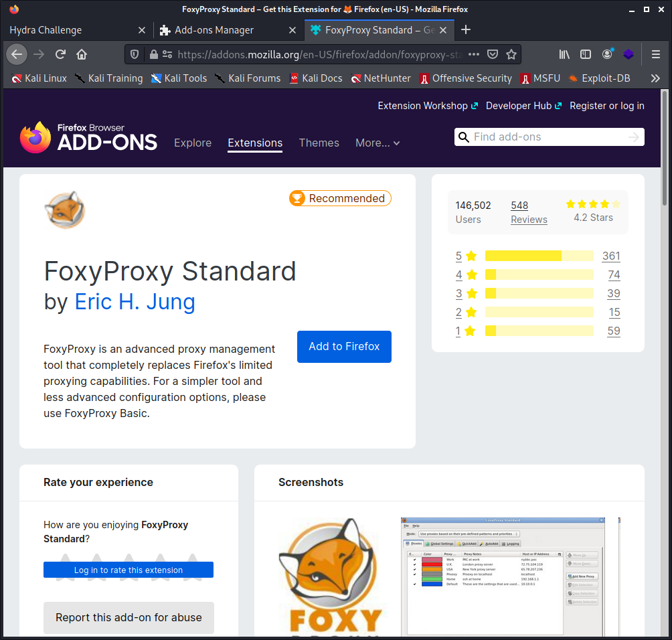This screenshot has width=672, height=640.
Task: Select the FoxyProxy Standard tab
Action: click(x=380, y=30)
